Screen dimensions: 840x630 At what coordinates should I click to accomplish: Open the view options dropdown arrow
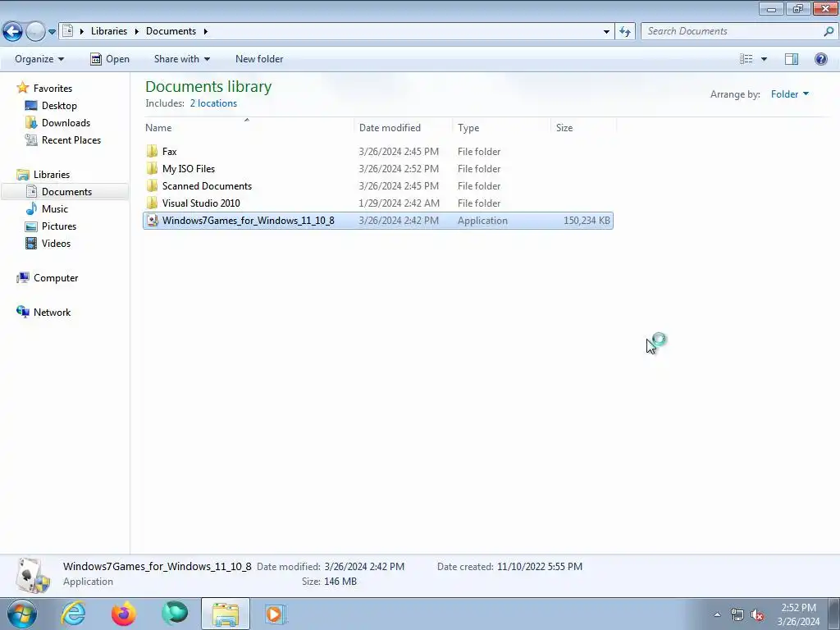(764, 59)
